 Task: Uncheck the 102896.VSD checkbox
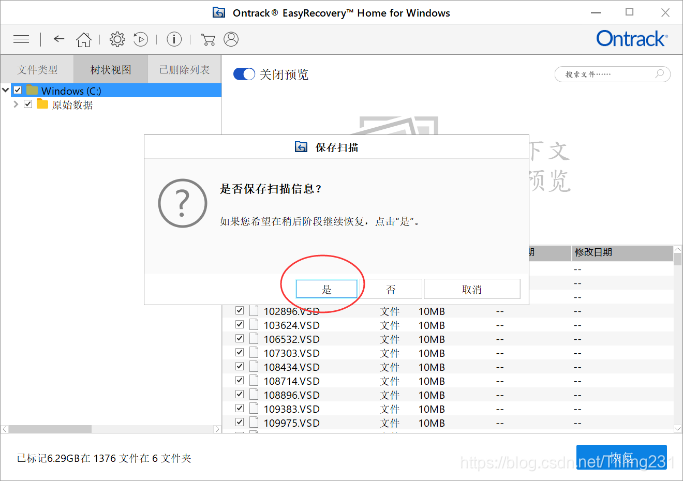pos(239,310)
